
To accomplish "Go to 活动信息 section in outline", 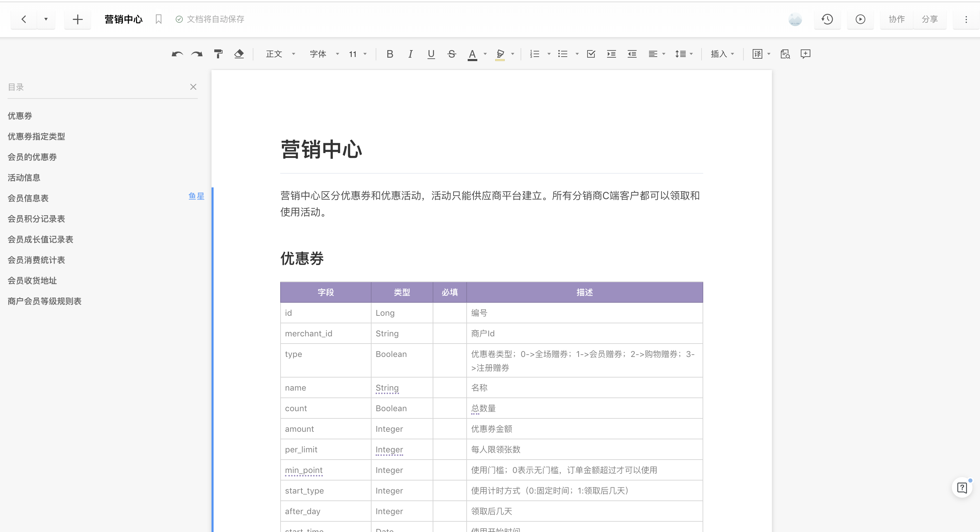I will [x=24, y=177].
